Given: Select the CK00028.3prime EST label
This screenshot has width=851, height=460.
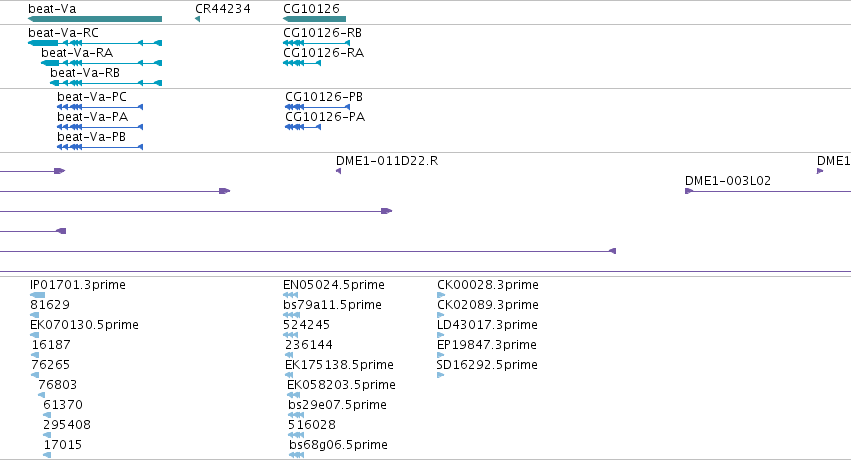Looking at the screenshot, I should [488, 285].
